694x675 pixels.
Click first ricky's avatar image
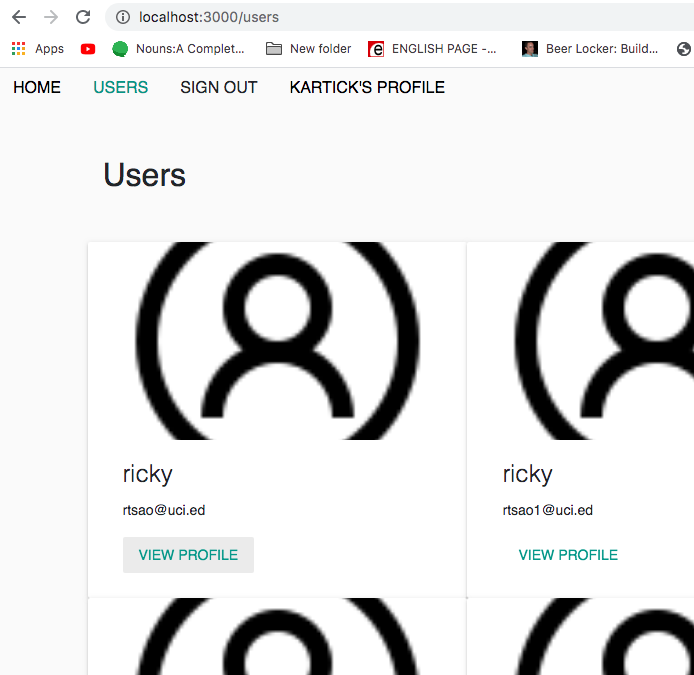(277, 341)
